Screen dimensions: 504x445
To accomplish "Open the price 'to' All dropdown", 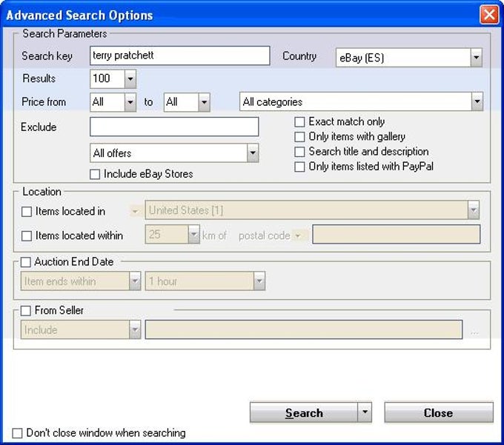I will (x=204, y=102).
